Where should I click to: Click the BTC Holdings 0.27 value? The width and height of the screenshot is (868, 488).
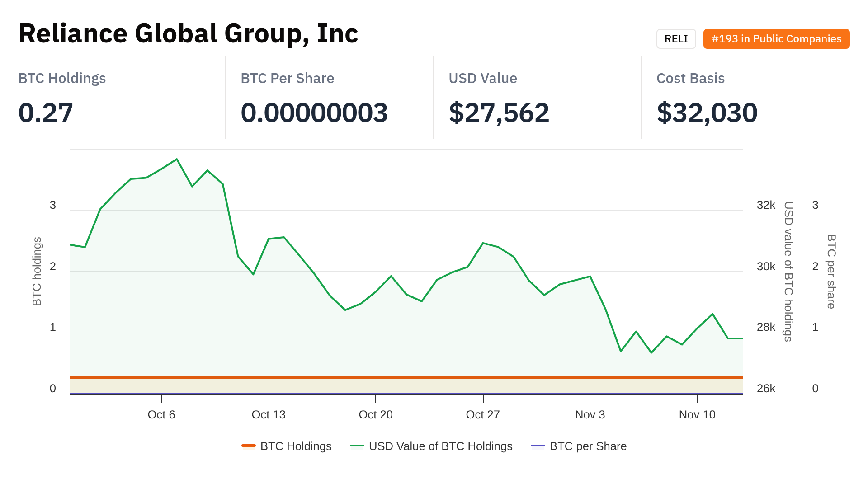point(46,113)
